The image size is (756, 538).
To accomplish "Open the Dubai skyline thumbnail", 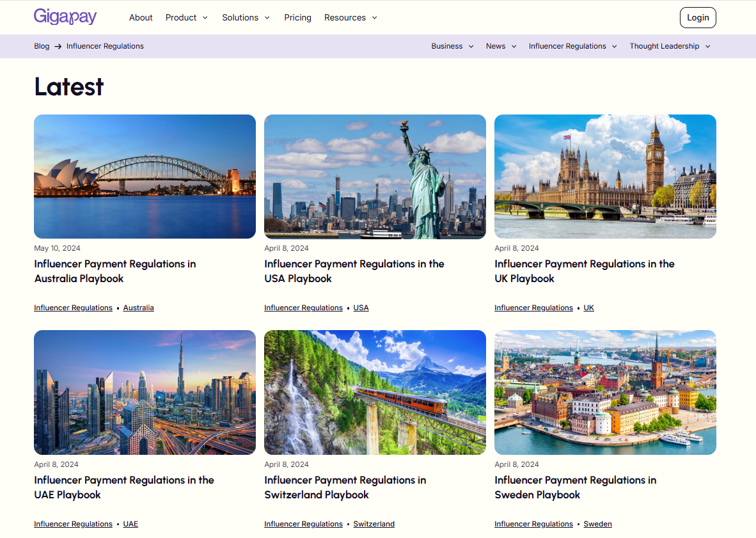I will 145,392.
